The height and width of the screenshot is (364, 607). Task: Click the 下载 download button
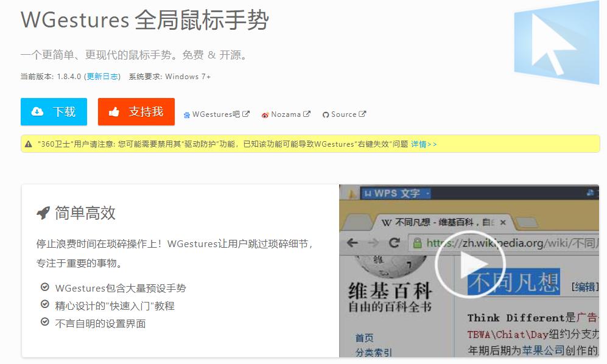(54, 112)
